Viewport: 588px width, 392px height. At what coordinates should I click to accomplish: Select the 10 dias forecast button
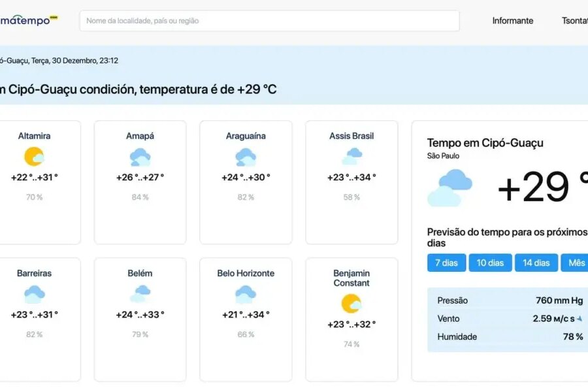(490, 263)
